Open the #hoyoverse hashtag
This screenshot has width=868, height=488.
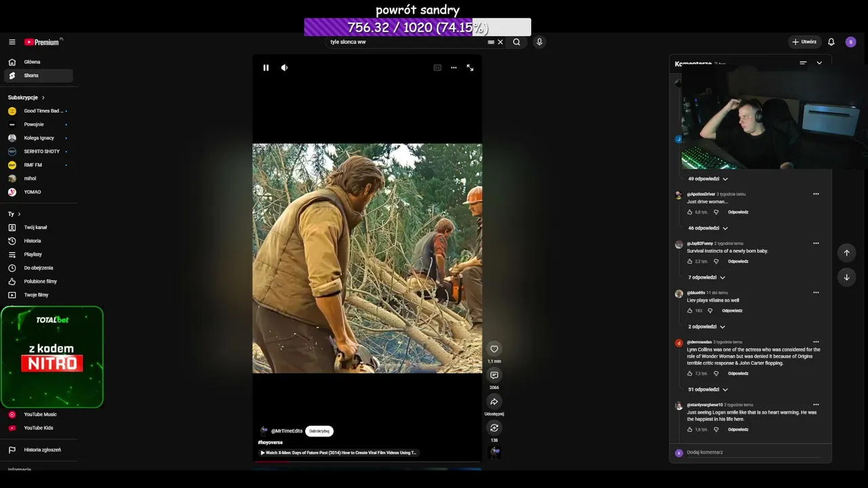[270, 443]
